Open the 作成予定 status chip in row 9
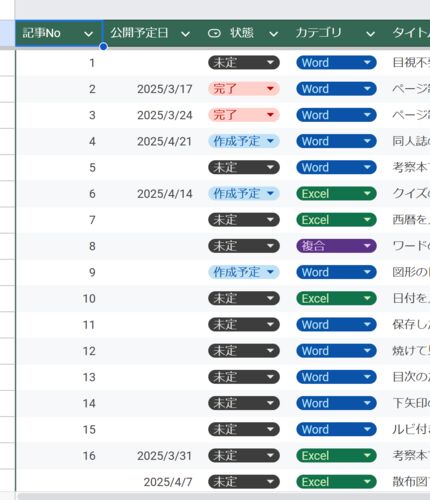Image resolution: width=430 pixels, height=500 pixels. coord(244,272)
